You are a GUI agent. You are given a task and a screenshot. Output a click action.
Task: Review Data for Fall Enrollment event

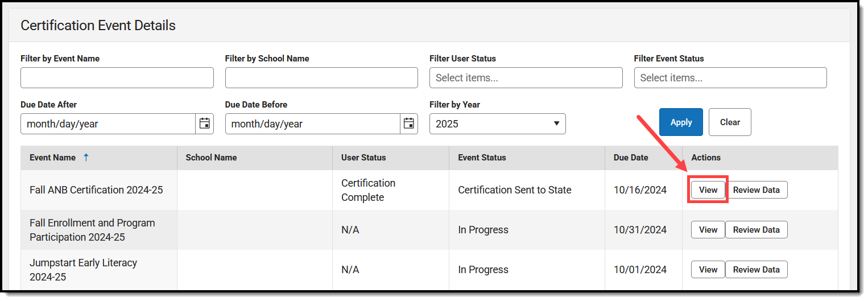[756, 230]
